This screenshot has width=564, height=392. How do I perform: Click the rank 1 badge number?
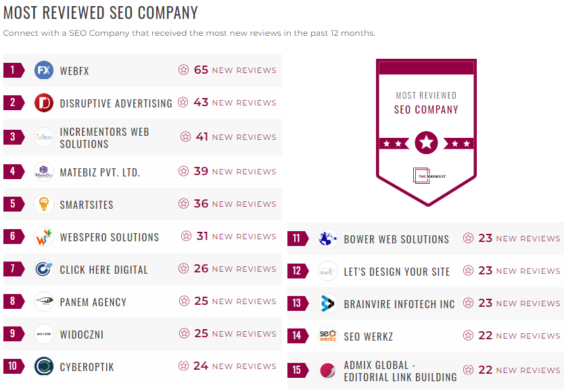click(11, 70)
